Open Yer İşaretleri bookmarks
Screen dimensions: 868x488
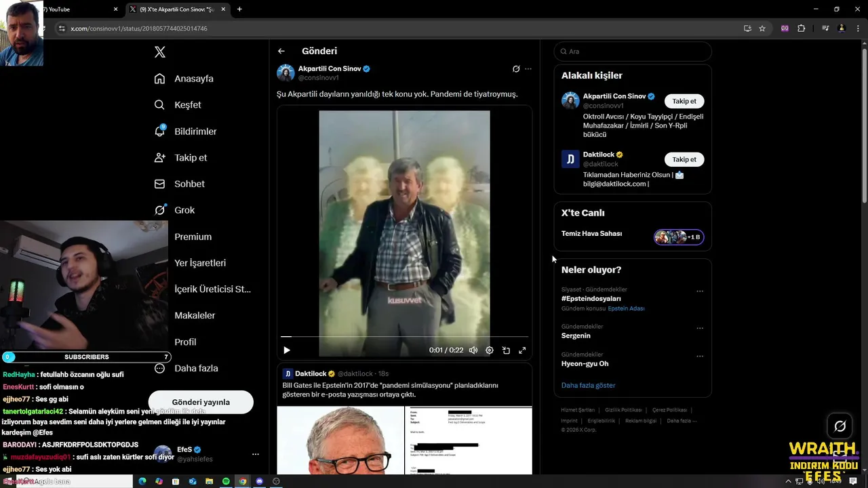point(200,263)
